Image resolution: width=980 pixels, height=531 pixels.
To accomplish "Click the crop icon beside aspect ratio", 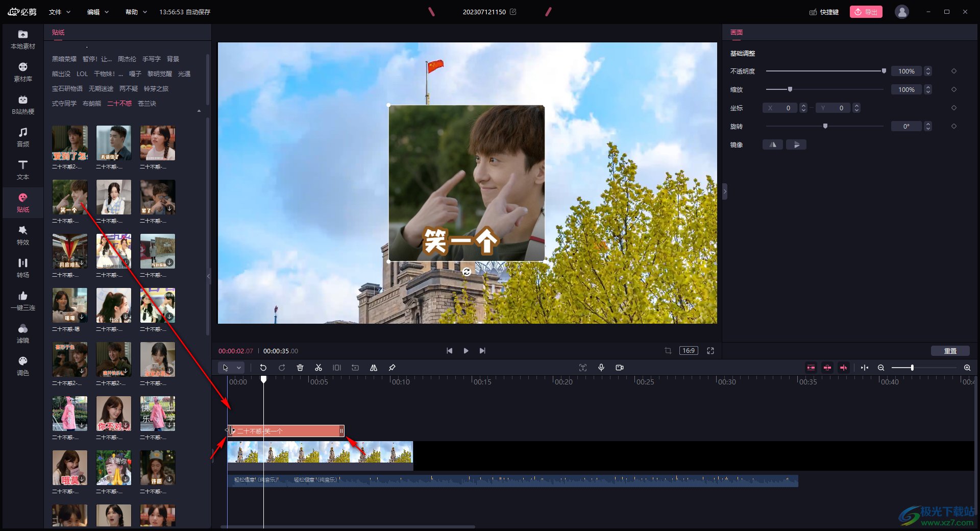I will (x=668, y=351).
